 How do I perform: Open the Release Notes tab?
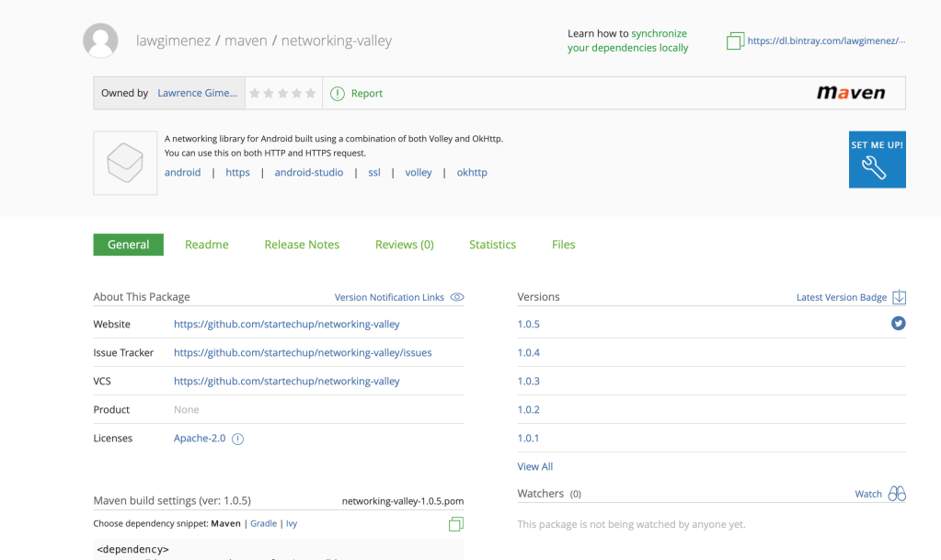(x=302, y=245)
